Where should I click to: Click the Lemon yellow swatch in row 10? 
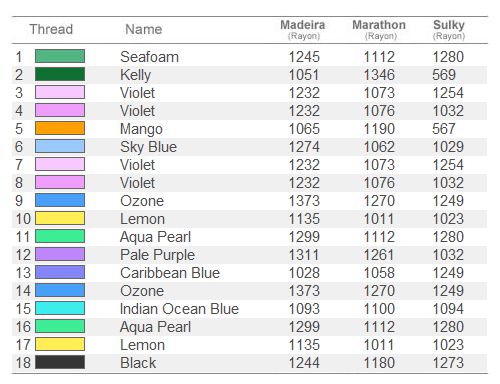(x=60, y=218)
